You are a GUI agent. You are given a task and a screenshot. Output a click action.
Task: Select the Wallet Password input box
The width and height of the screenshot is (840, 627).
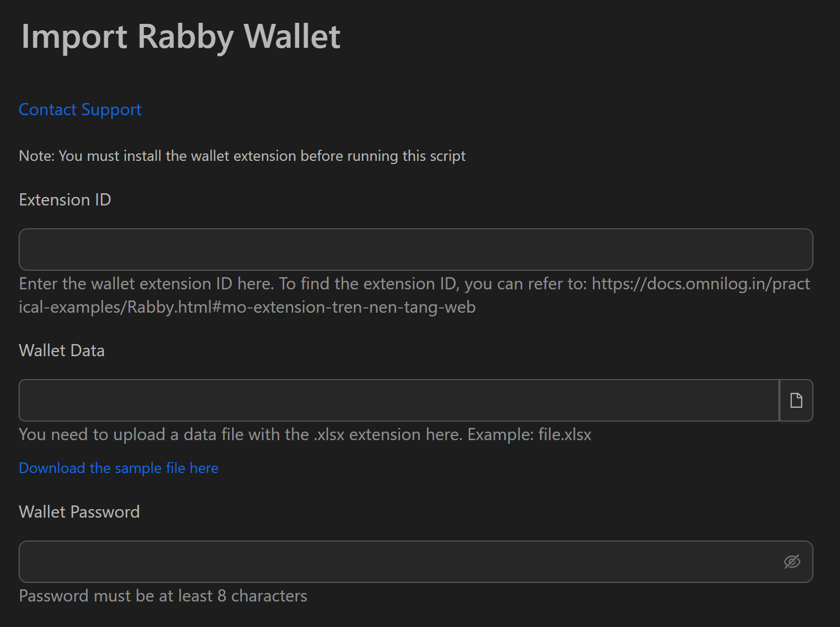click(398, 562)
